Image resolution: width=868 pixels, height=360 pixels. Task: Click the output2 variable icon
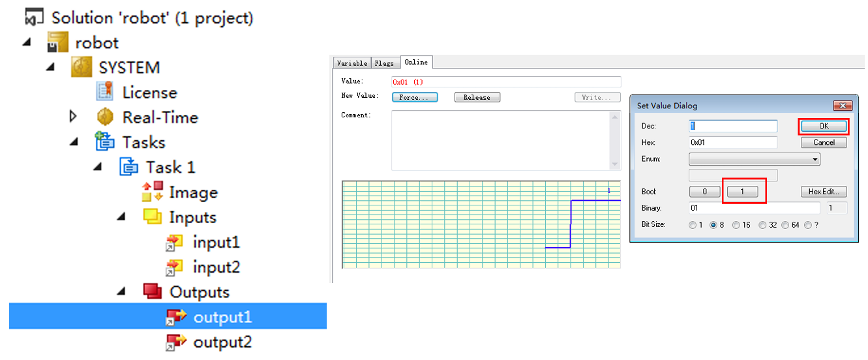[x=175, y=342]
